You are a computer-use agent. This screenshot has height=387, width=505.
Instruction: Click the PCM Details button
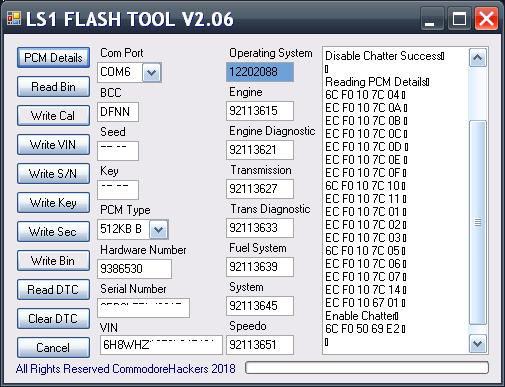click(x=53, y=58)
